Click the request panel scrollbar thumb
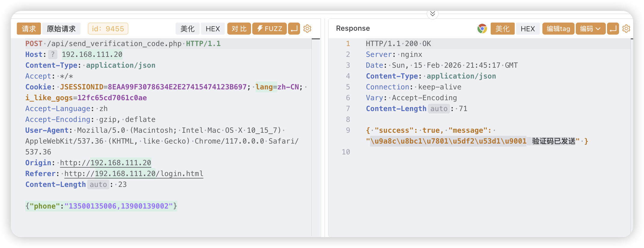Screen dimensions: 644x248 tap(316, 39)
